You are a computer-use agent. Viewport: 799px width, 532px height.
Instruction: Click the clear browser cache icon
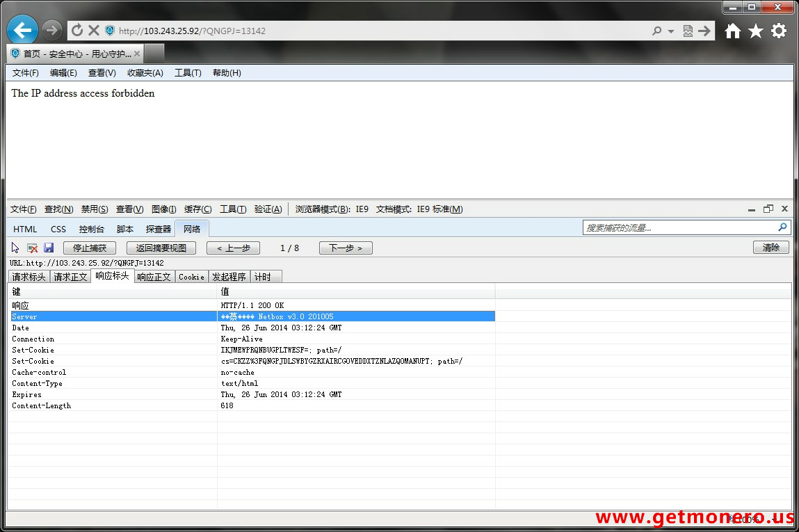tap(32, 248)
